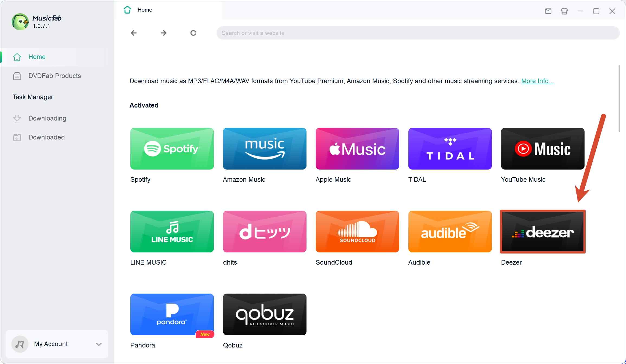Click the Qobuz label text
Image resolution: width=626 pixels, height=364 pixels.
(233, 345)
